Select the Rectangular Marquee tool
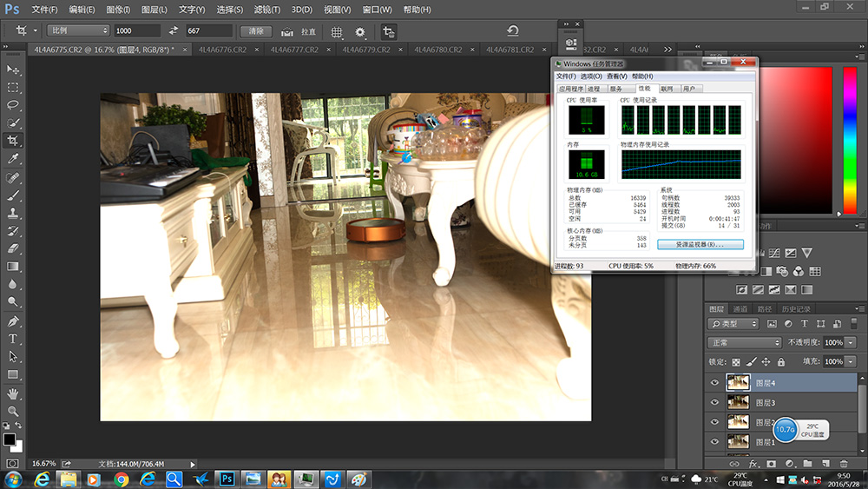Viewport: 868px width, 489px height. (13, 88)
